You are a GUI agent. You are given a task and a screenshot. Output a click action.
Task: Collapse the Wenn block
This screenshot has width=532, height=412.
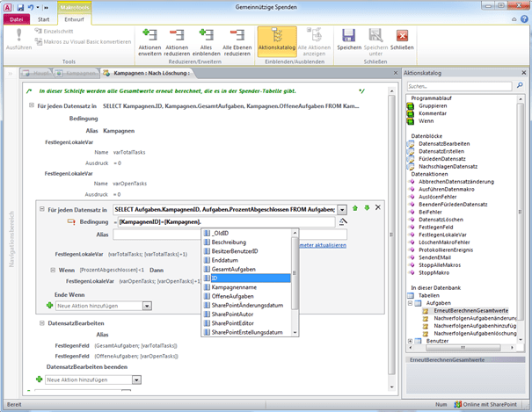(53, 270)
